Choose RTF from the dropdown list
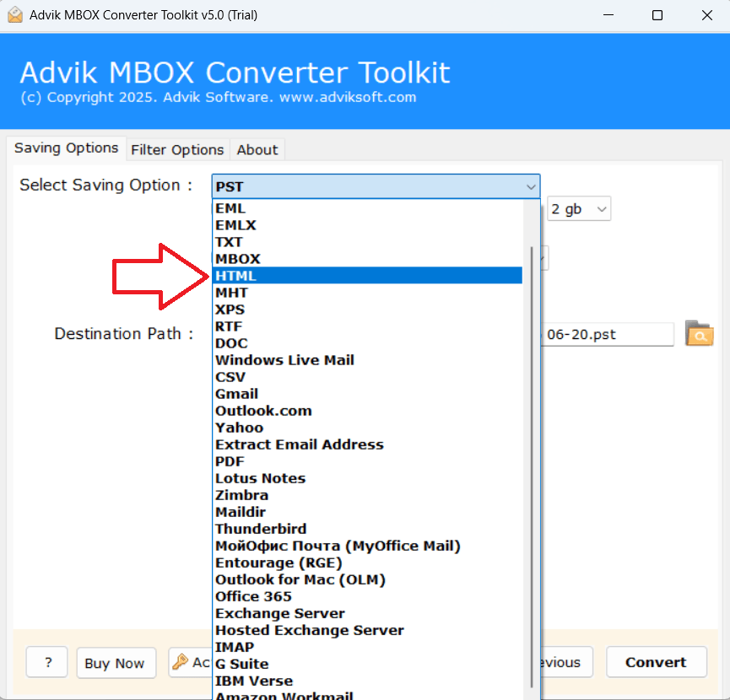730x700 pixels. (367, 326)
